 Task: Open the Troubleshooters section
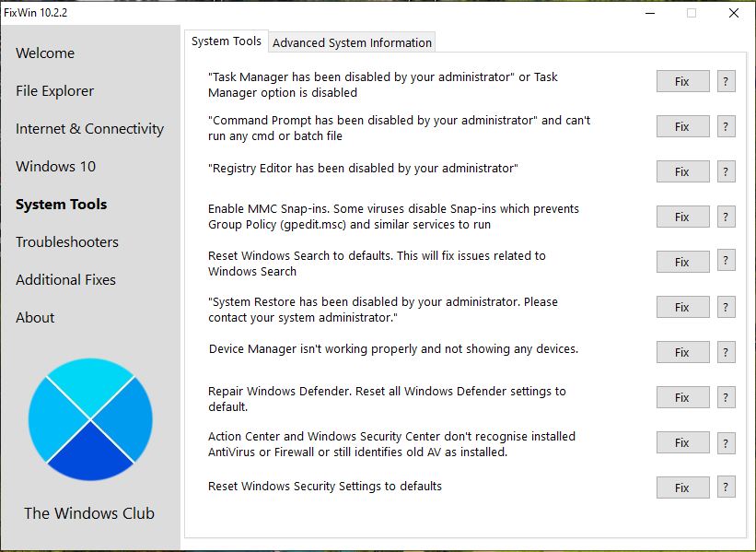(x=67, y=242)
